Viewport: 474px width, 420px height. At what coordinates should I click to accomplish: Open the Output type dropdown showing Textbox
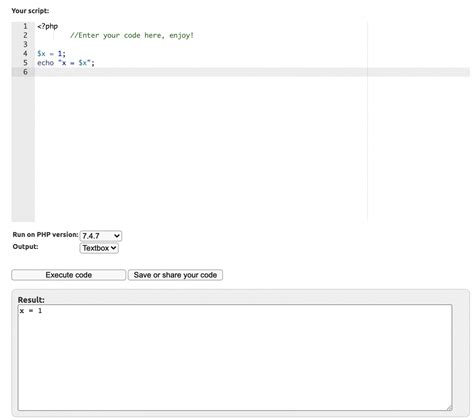[x=99, y=248]
